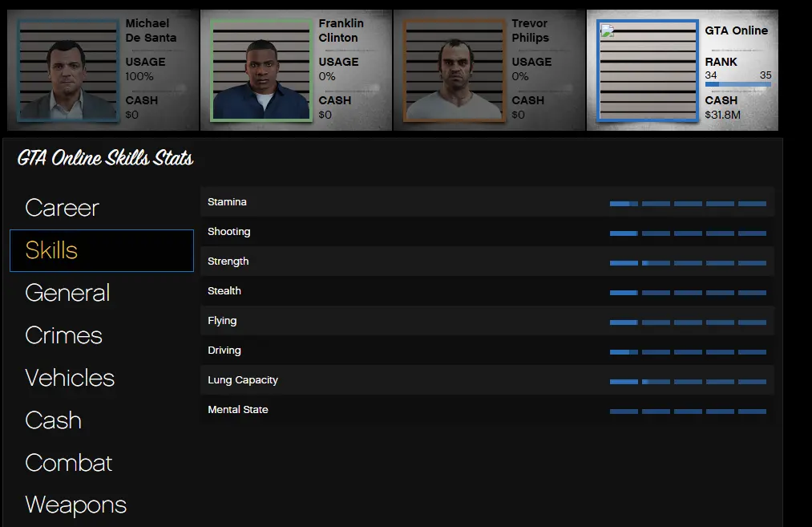Click Franklin Clinton's mugshot portrait
Screen dimensions: 812x527
click(x=261, y=71)
